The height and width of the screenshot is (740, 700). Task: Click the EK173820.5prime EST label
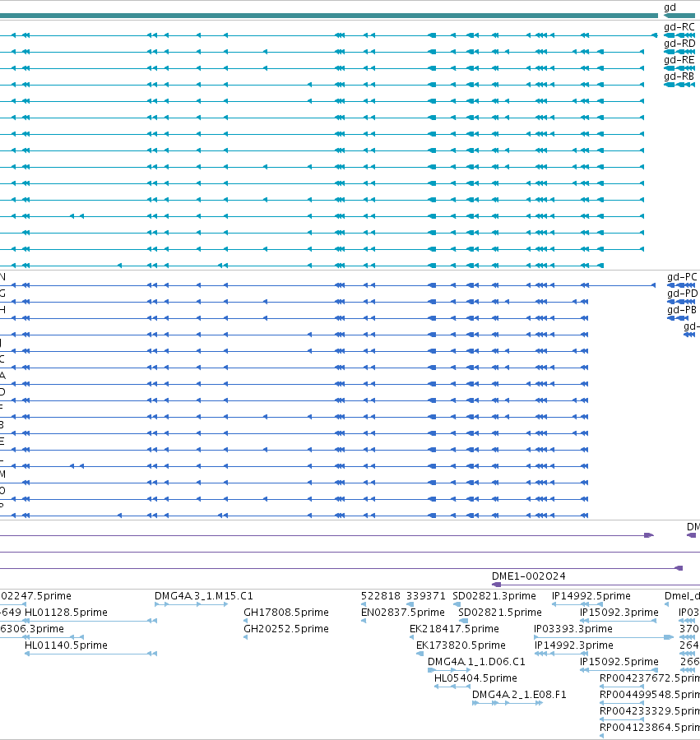461,645
